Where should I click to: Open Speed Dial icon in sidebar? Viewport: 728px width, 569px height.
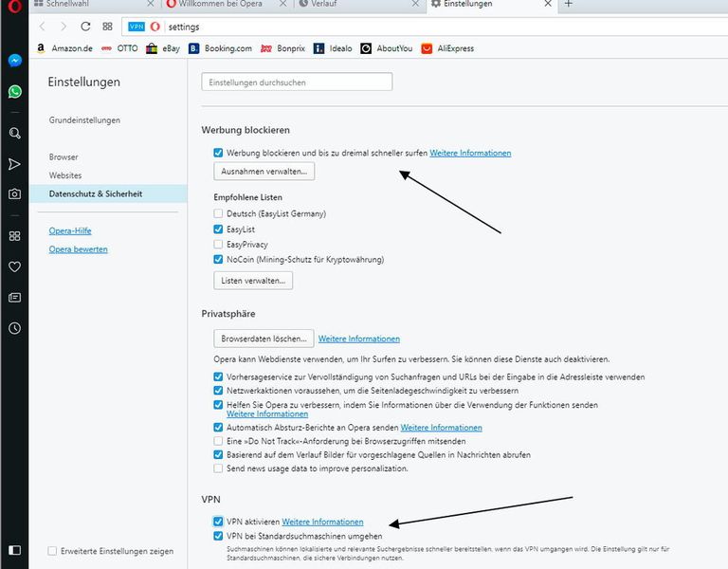pos(14,236)
